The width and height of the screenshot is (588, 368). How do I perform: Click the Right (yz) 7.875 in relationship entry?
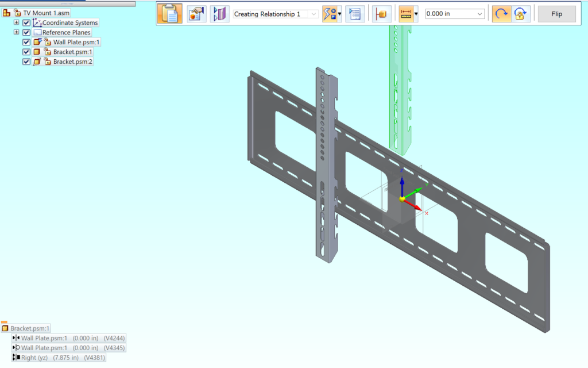point(60,357)
